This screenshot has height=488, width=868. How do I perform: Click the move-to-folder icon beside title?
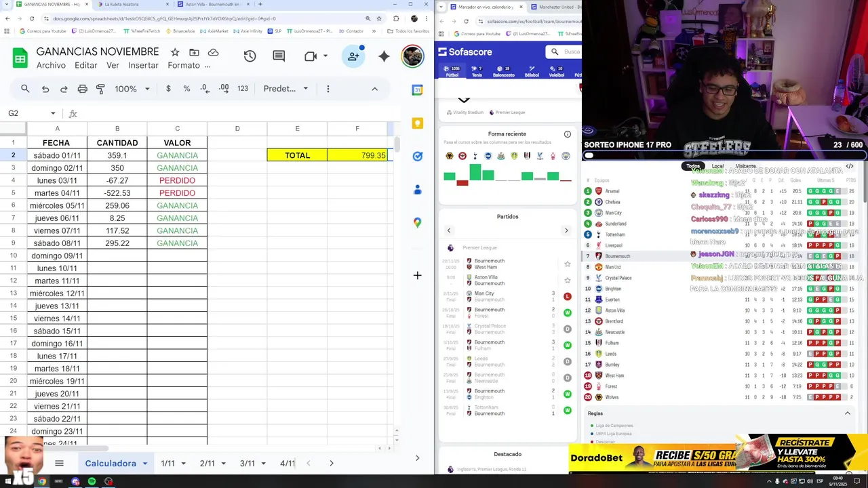[x=194, y=52]
